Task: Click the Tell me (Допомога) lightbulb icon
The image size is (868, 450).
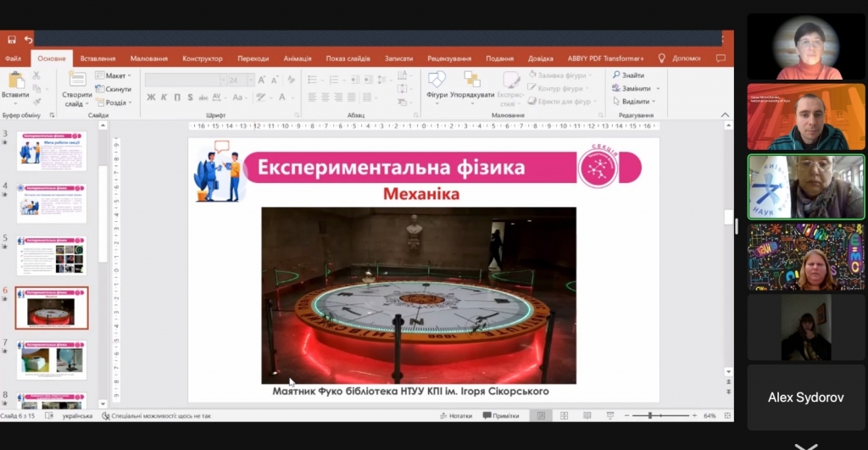Action: coord(661,58)
